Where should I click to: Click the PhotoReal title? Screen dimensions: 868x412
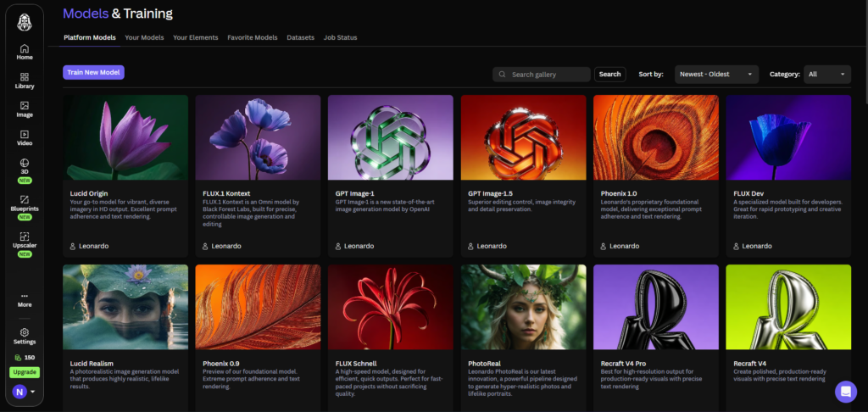pos(484,364)
